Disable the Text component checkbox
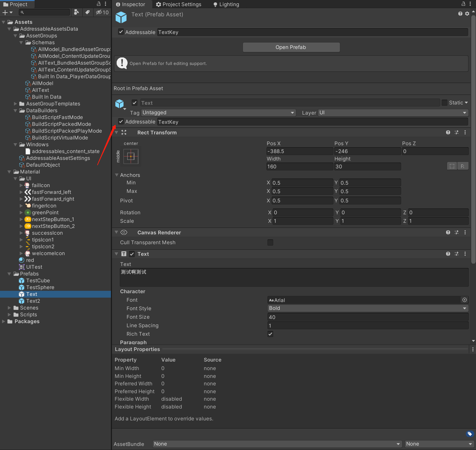Image resolution: width=476 pixels, height=450 pixels. tap(132, 254)
